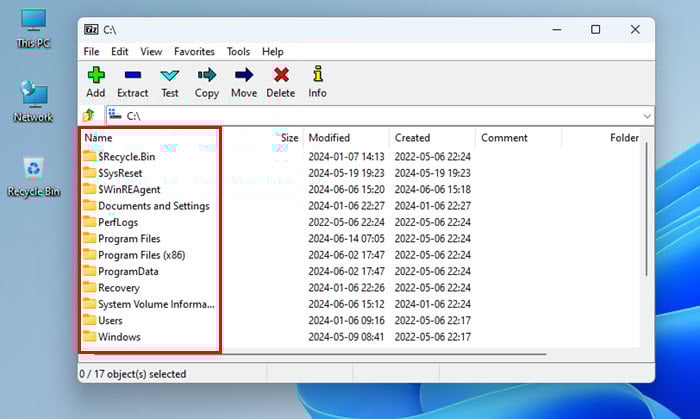Click the Info toolbar icon

[317, 74]
